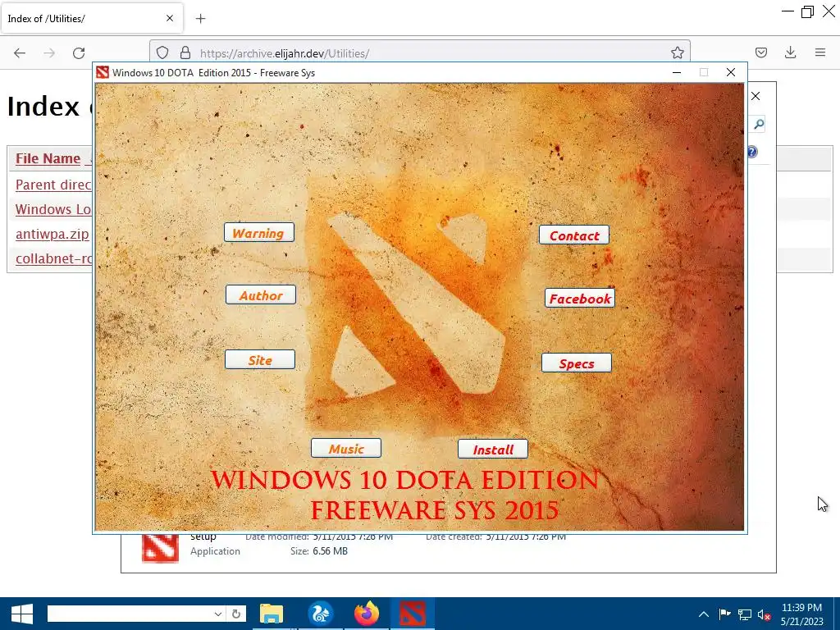
Task: Click the Facebook button
Action: (580, 298)
